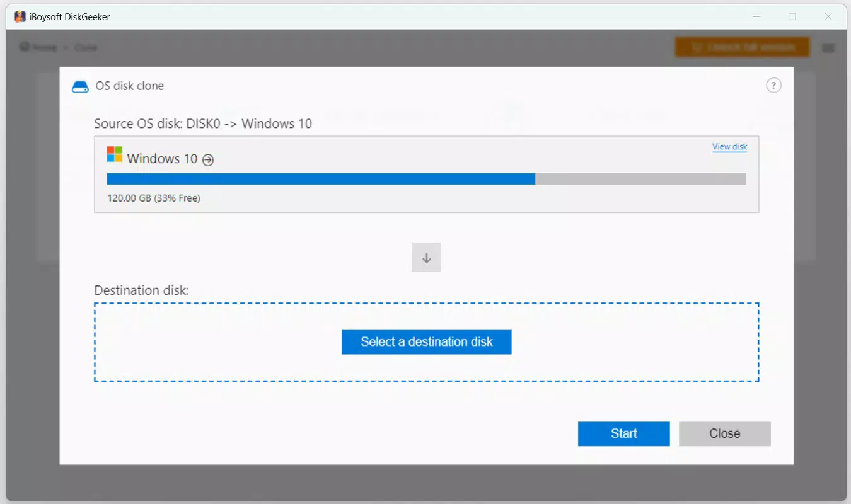Start the OS disk clone
Image resolution: width=851 pixels, height=504 pixels.
pyautogui.click(x=624, y=433)
